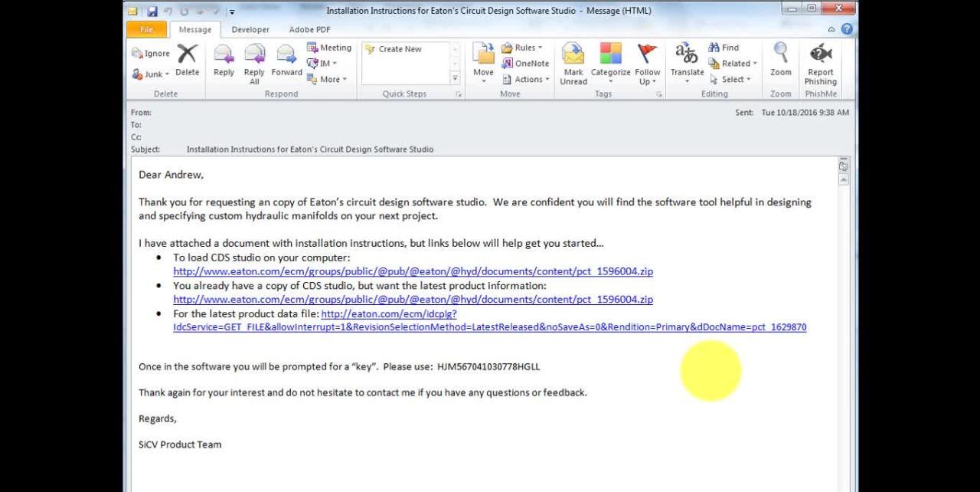Switch to the Developer tab
This screenshot has height=492, width=980.
click(x=250, y=30)
